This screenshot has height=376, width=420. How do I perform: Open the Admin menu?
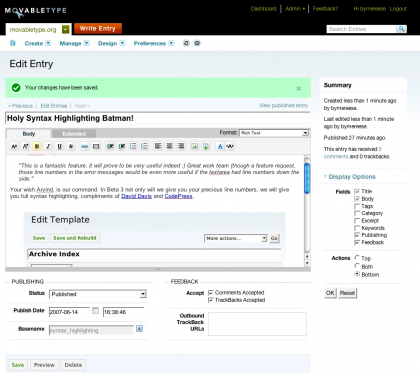point(295,9)
